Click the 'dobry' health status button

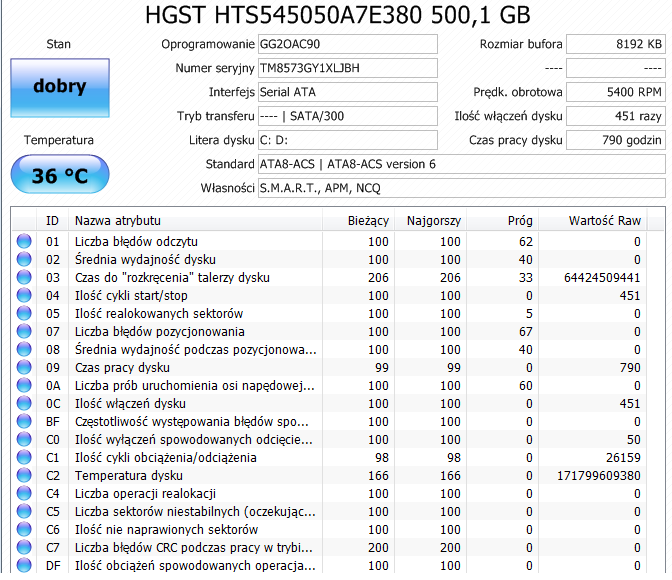[60, 88]
